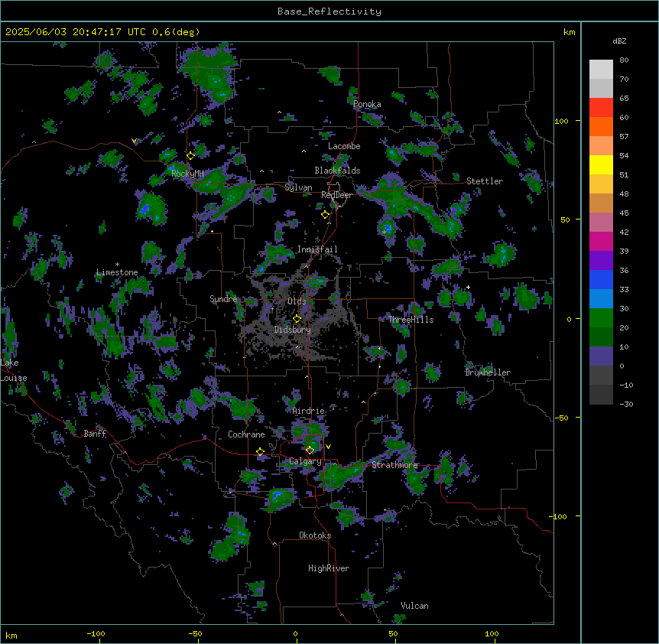Select the Strathmore label
This screenshot has height=644, width=659.
click(394, 465)
